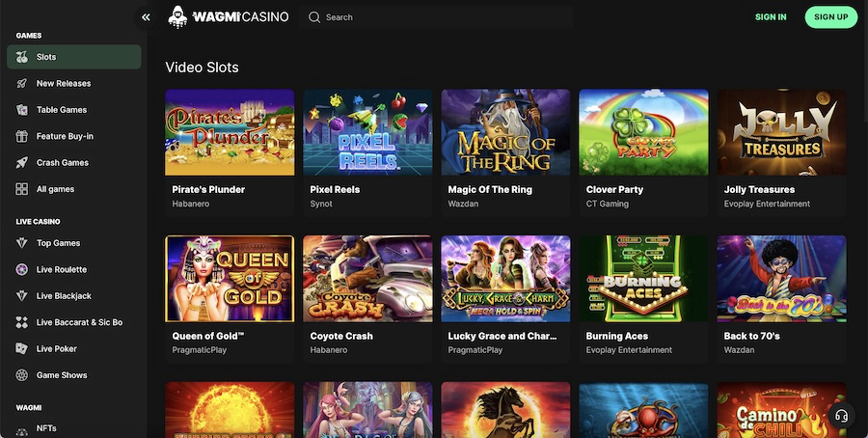
Task: Click the Crash Games rocket icon
Action: (x=21, y=163)
